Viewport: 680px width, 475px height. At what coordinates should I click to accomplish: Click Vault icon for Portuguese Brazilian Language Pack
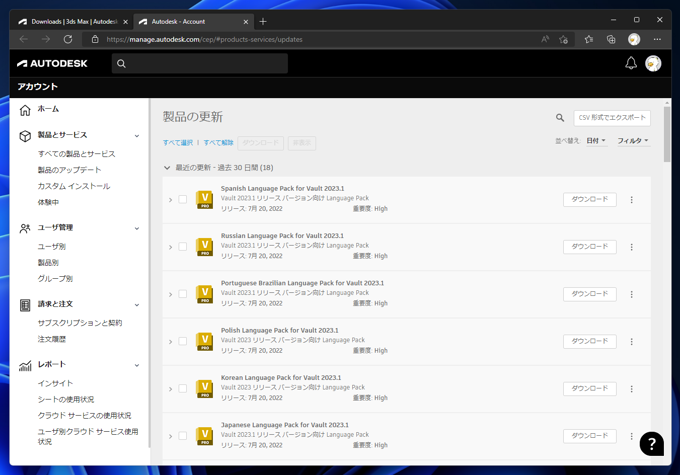point(204,294)
